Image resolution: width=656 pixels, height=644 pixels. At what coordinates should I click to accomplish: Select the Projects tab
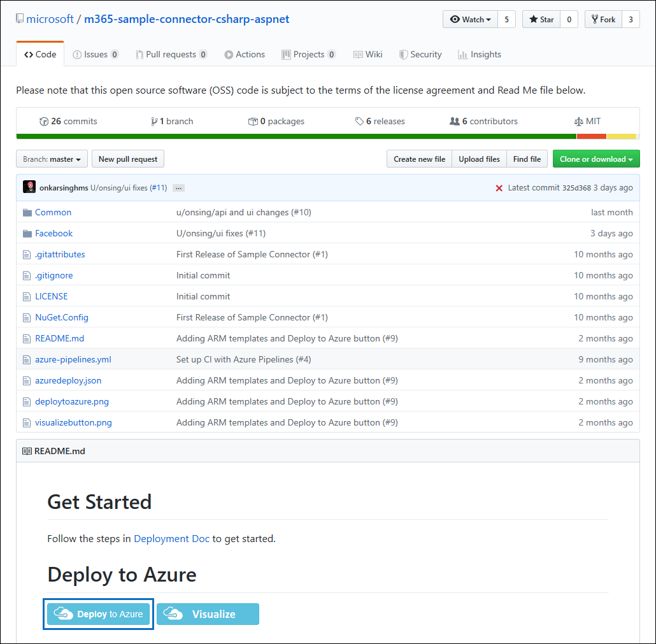point(309,54)
